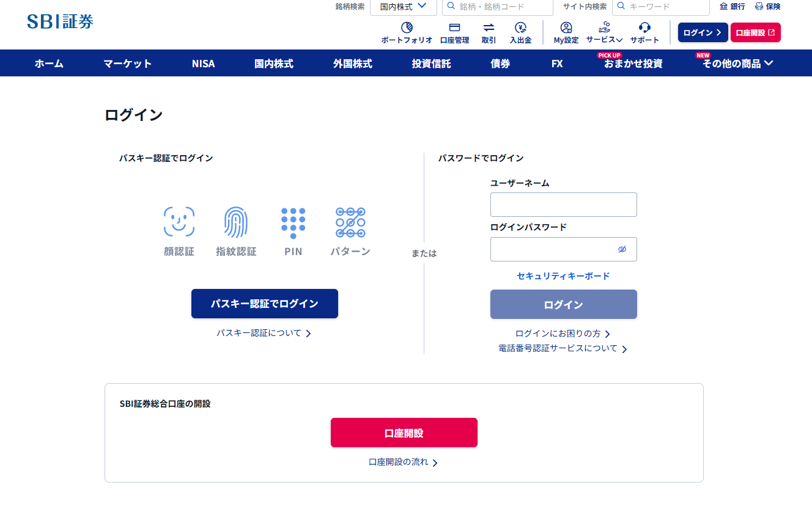
Task: Focus the ログインパスワード input field
Action: pos(564,249)
